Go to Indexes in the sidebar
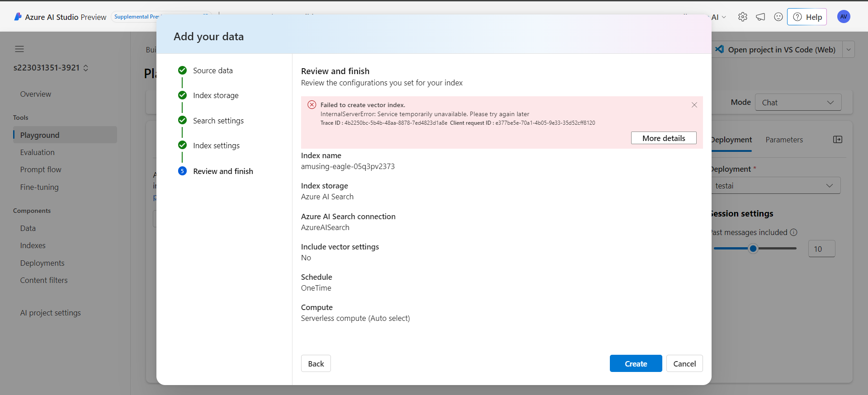 (x=33, y=245)
